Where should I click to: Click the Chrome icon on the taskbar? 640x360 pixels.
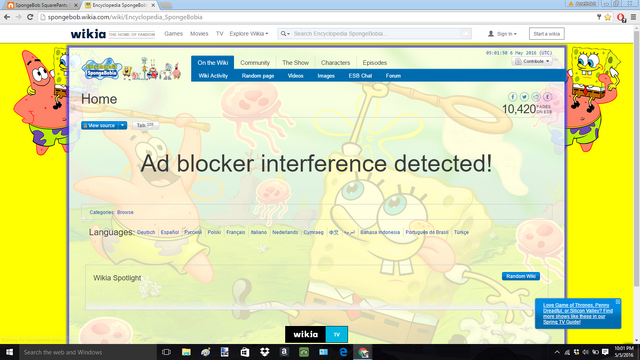363,352
